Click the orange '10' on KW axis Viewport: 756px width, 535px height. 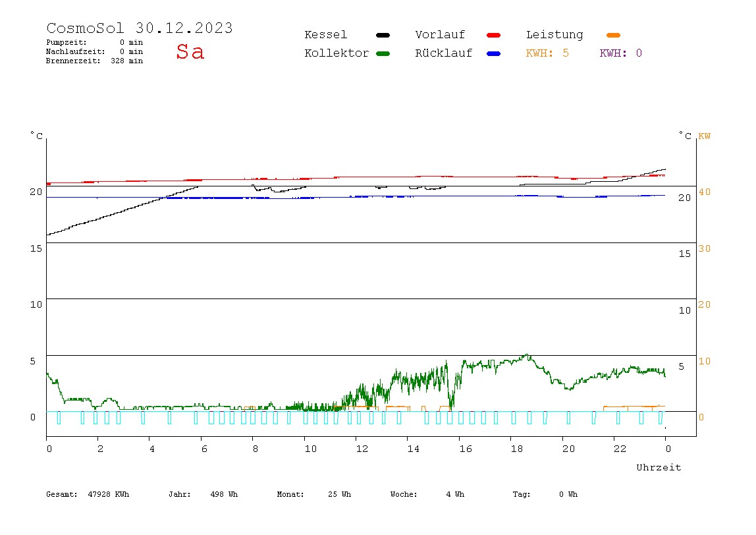[705, 361]
